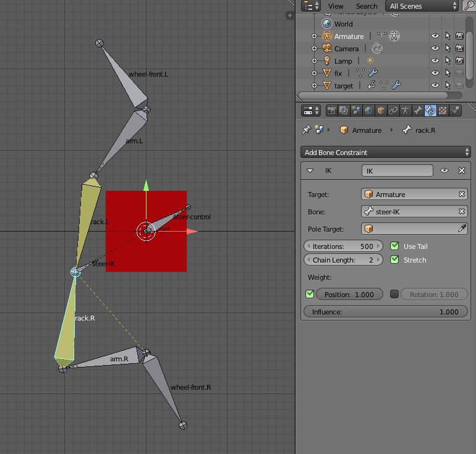Open the Armature data properties tab
This screenshot has height=454, width=476.
click(x=406, y=111)
